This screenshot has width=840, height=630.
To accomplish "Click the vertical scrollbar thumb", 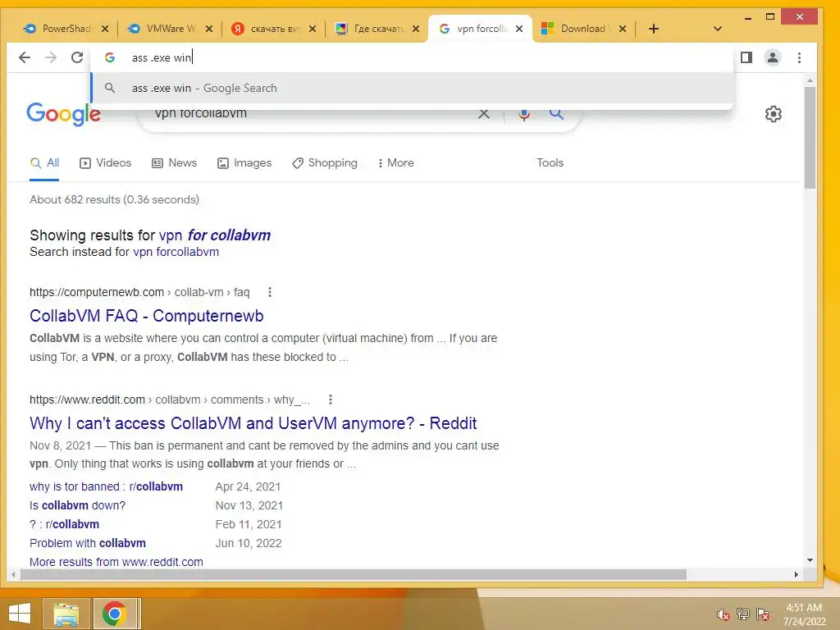I will click(x=810, y=138).
